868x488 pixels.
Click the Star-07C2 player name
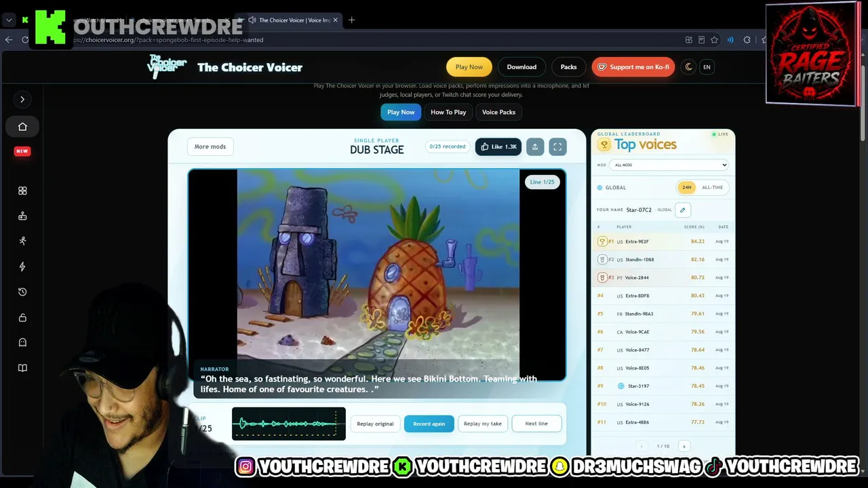639,210
